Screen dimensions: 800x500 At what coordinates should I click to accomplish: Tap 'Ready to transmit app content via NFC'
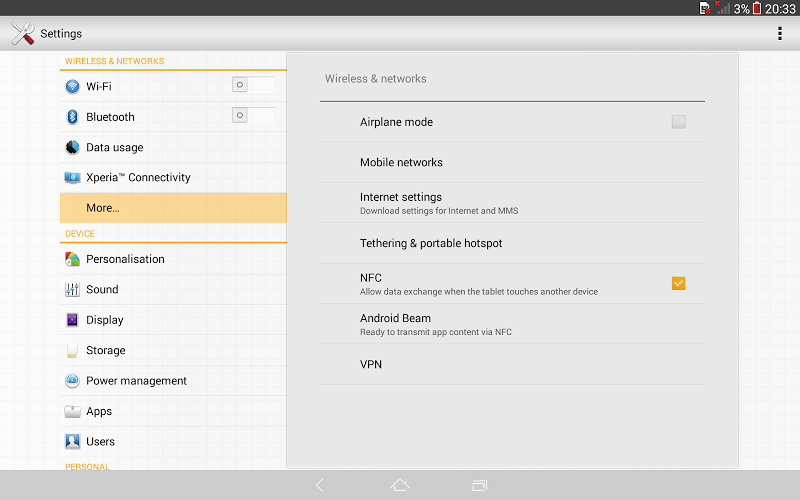[436, 332]
